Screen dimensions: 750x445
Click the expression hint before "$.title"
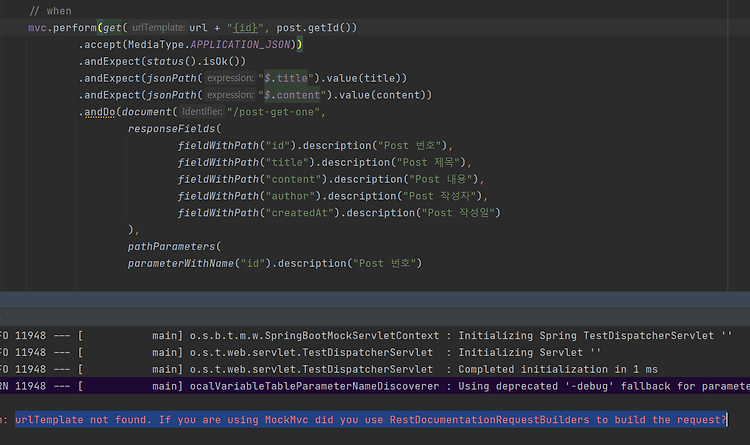click(x=230, y=78)
